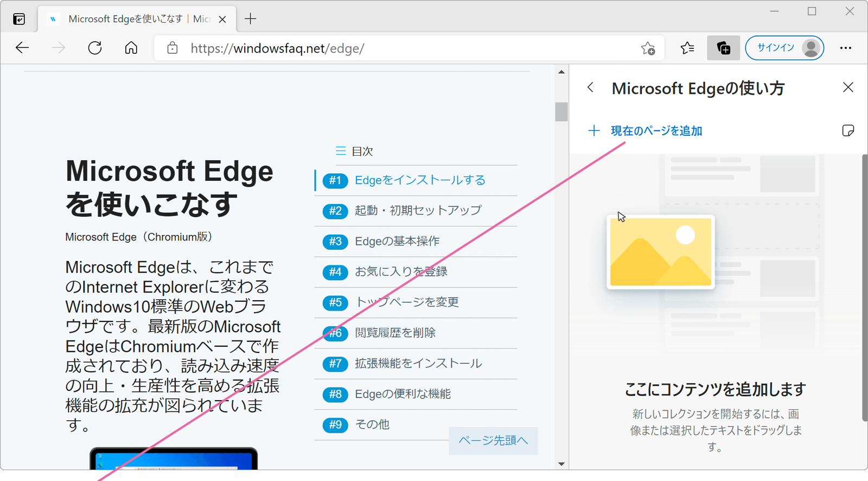
Task: Click the Microsoft Edge（Chromium版） subtitle
Action: [x=141, y=237]
